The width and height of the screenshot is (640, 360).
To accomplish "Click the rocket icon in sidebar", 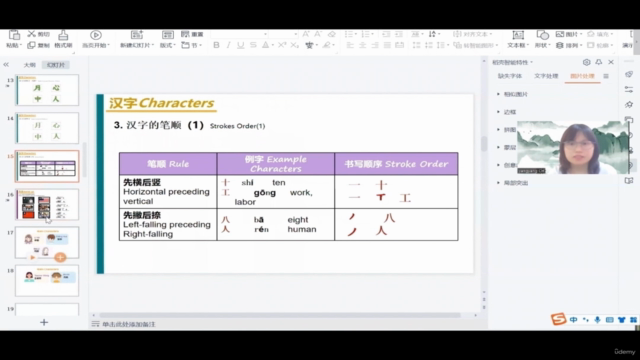I will click(x=629, y=74).
